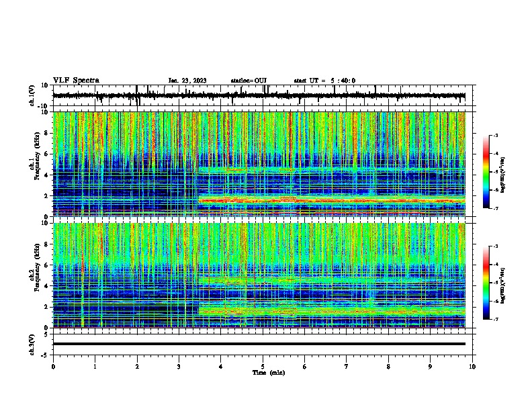Click the time axis tick "8"

click(x=388, y=367)
